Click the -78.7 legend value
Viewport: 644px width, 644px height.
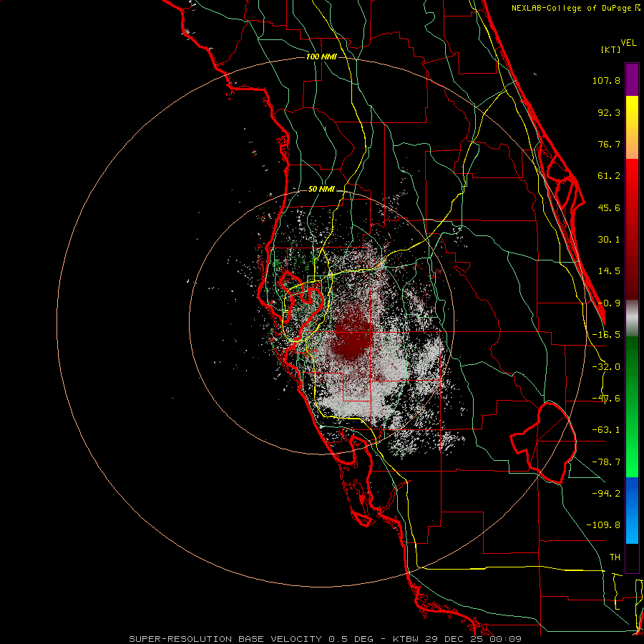[606, 462]
